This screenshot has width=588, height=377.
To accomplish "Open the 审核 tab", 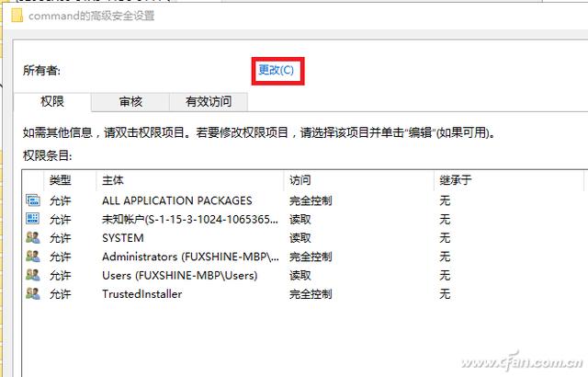I will [x=130, y=102].
